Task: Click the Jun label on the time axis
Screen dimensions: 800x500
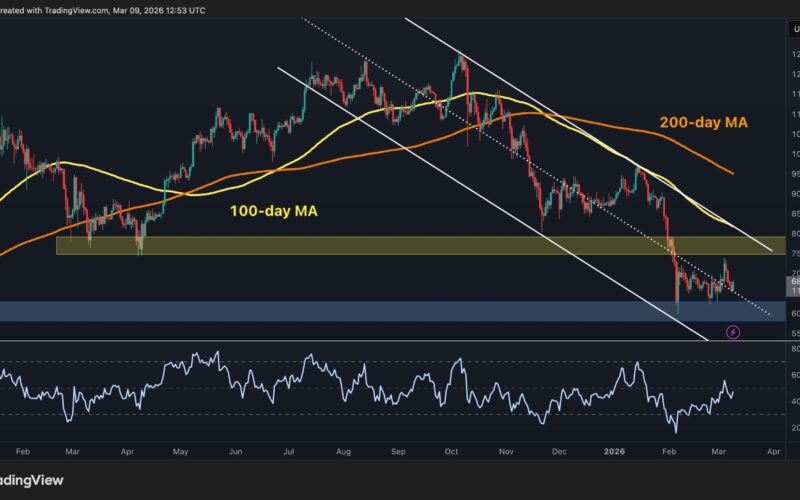Action: (237, 451)
